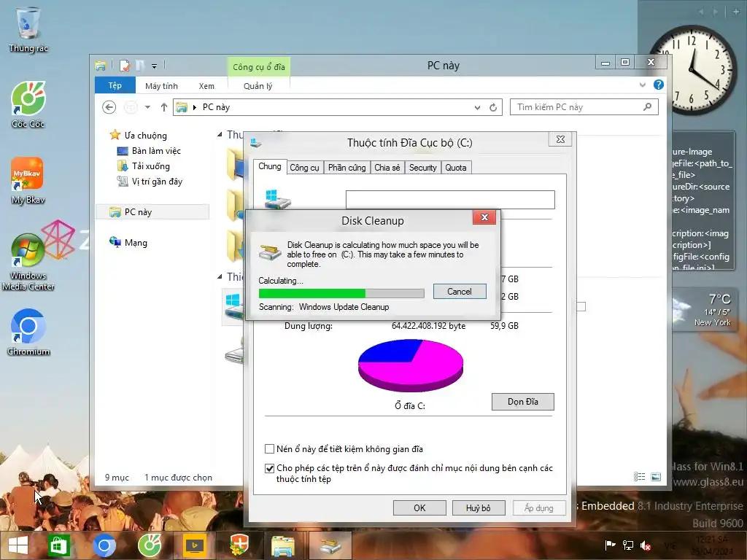Click the network tray icon
The width and height of the screenshot is (747, 560).
click(x=628, y=545)
